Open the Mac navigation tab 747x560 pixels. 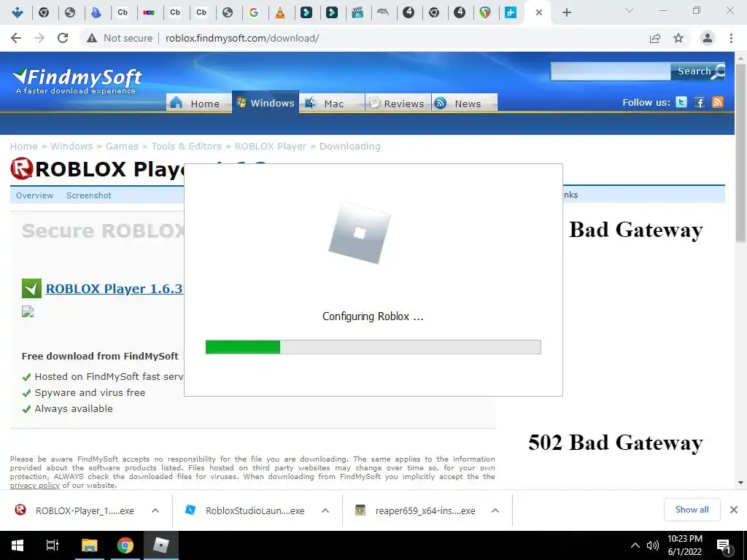332,103
